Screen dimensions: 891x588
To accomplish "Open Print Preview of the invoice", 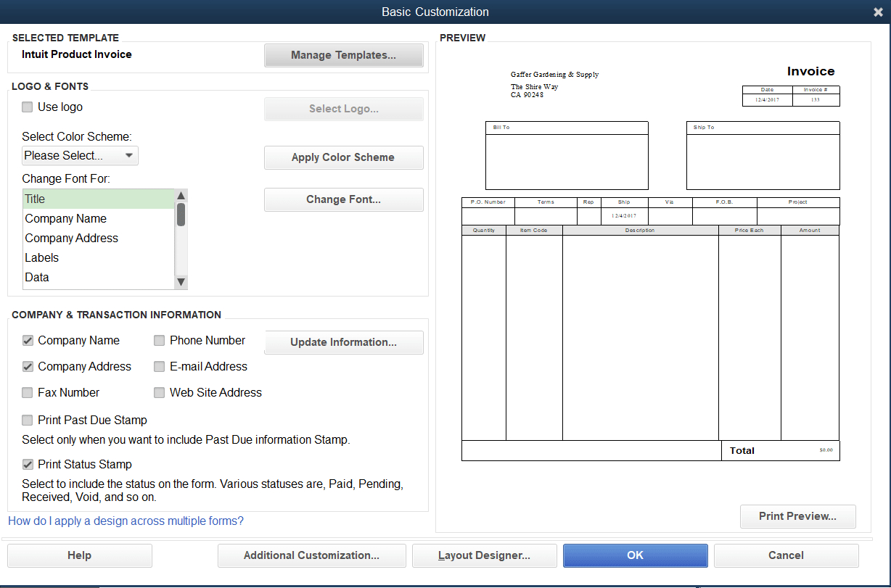I will click(x=797, y=516).
